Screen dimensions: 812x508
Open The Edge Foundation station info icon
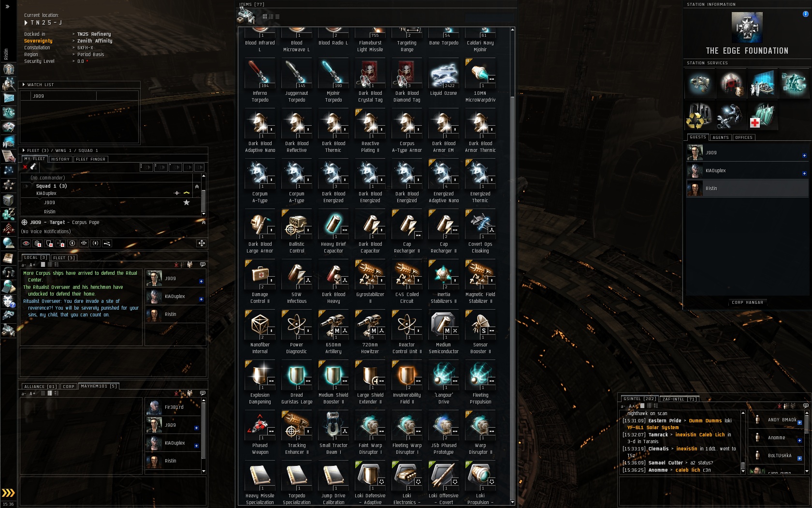point(805,14)
